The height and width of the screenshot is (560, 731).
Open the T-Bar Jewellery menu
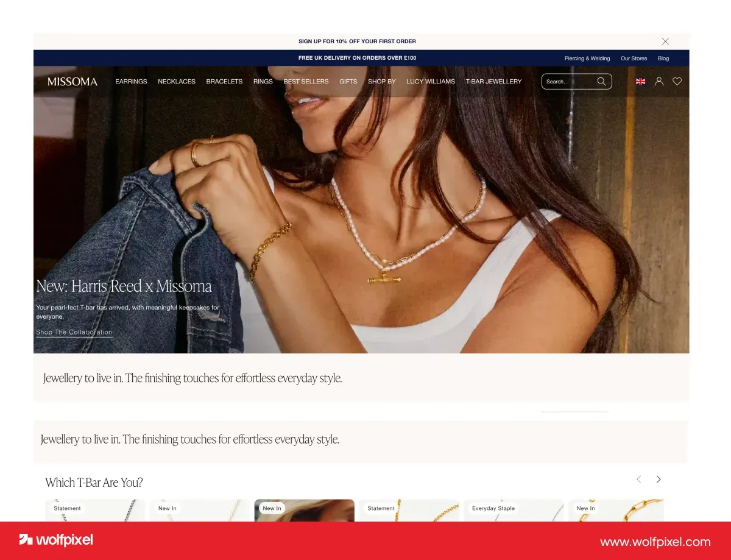point(493,82)
